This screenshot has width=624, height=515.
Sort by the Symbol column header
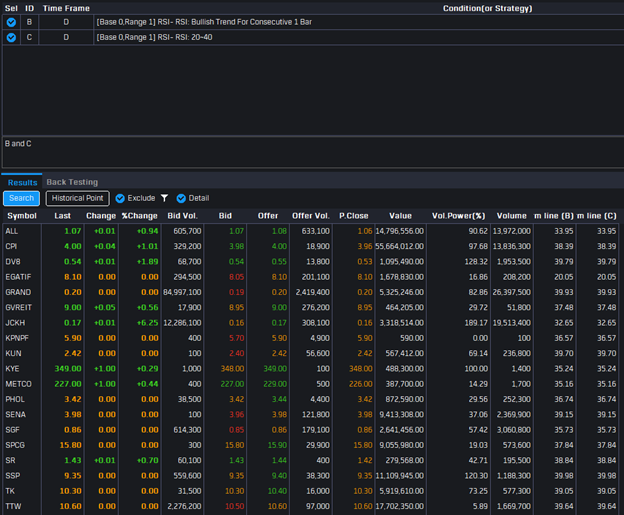(22, 215)
